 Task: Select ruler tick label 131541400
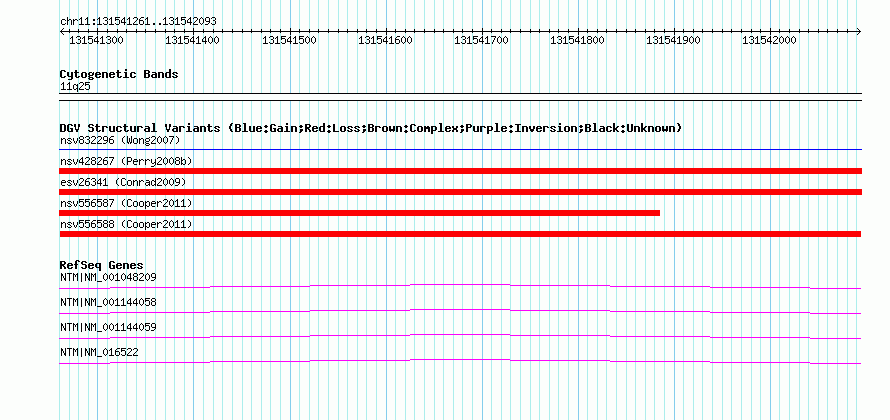pos(192,41)
